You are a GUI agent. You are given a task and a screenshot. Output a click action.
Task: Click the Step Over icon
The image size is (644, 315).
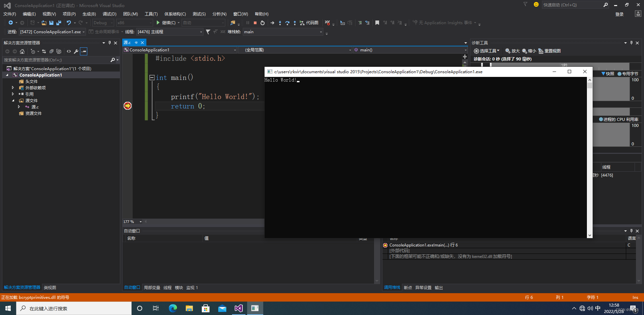coord(287,23)
